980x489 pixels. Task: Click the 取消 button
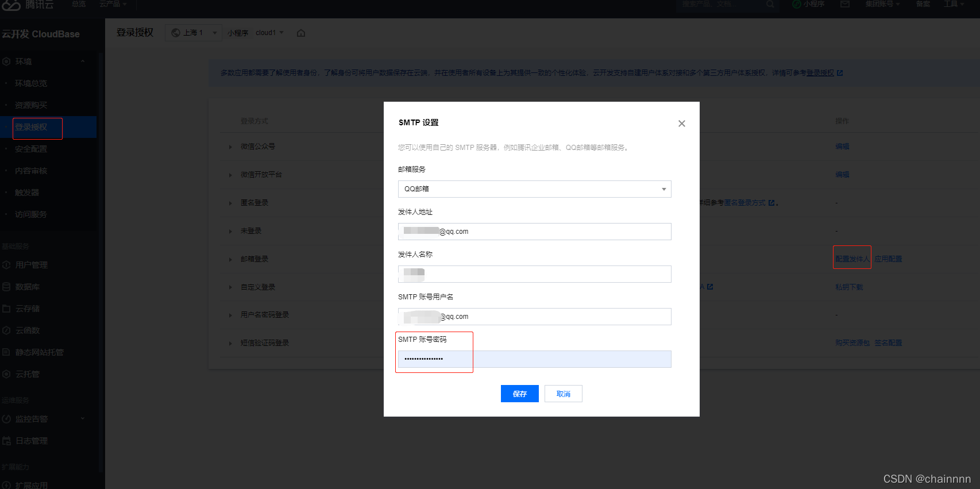563,394
